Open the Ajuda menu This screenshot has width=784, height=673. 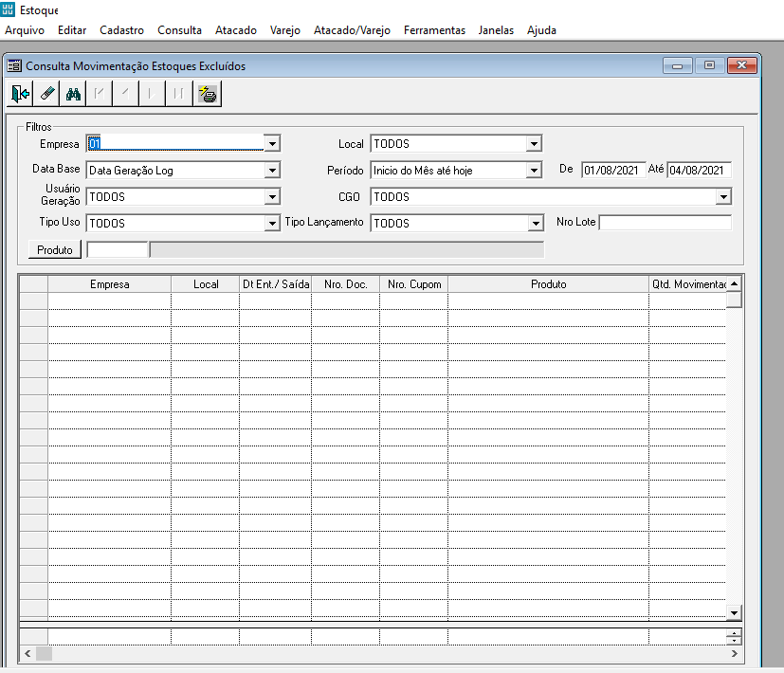pos(541,30)
